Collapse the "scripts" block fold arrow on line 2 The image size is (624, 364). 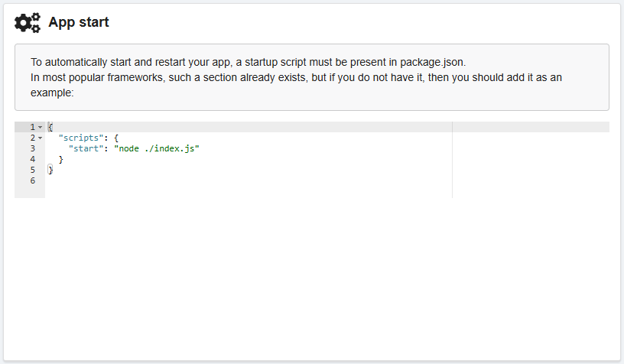coord(40,138)
